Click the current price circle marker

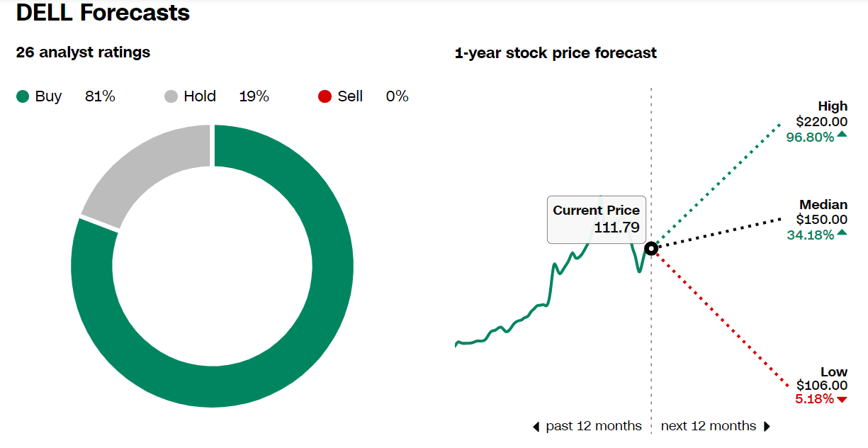651,248
